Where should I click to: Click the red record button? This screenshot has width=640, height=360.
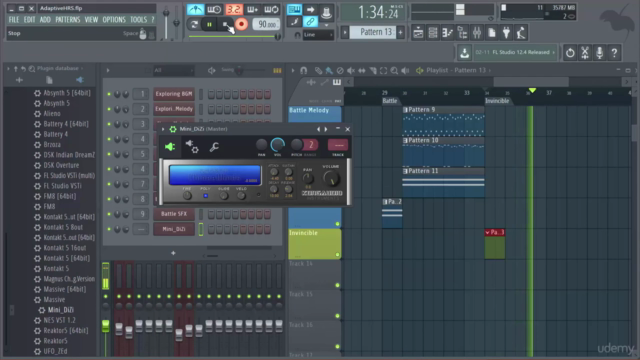241,24
